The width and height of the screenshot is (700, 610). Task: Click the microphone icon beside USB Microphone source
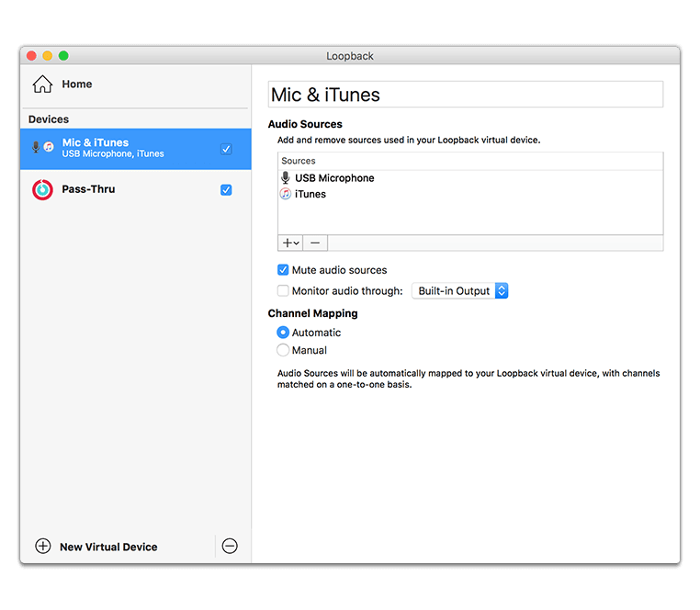[x=286, y=177]
